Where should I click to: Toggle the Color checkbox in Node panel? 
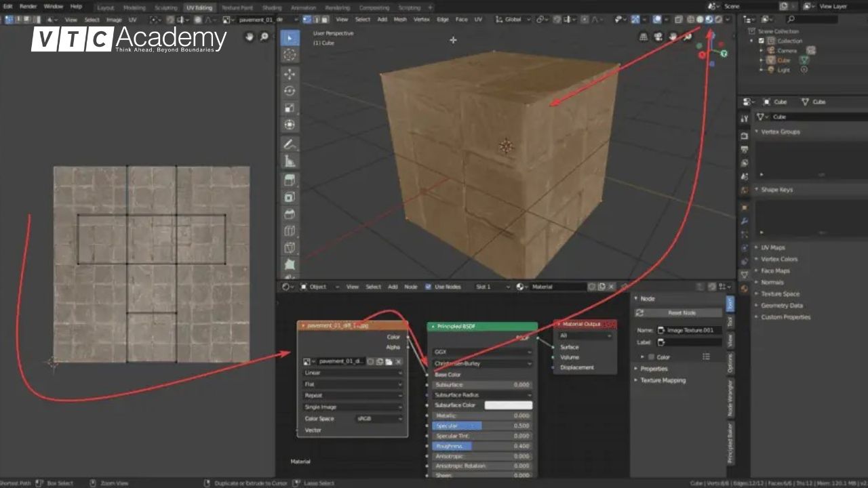point(652,357)
